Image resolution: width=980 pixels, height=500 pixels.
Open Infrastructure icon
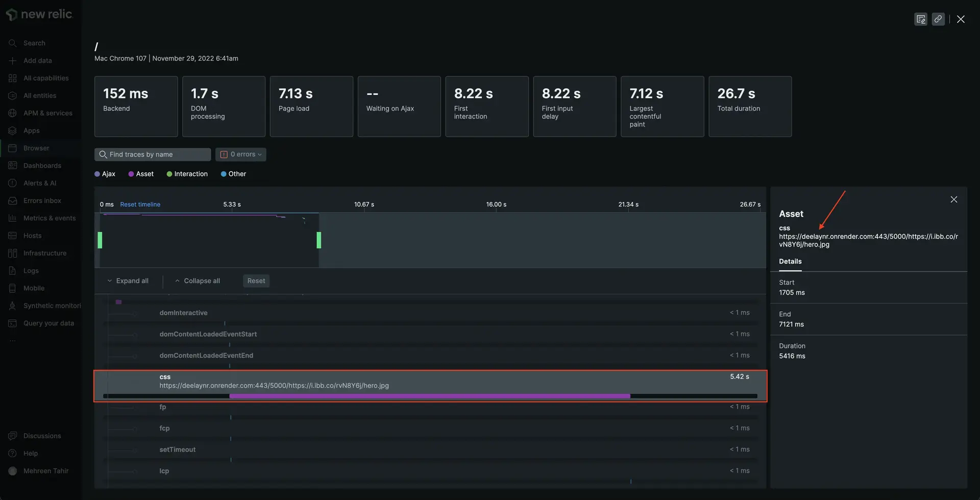point(13,253)
